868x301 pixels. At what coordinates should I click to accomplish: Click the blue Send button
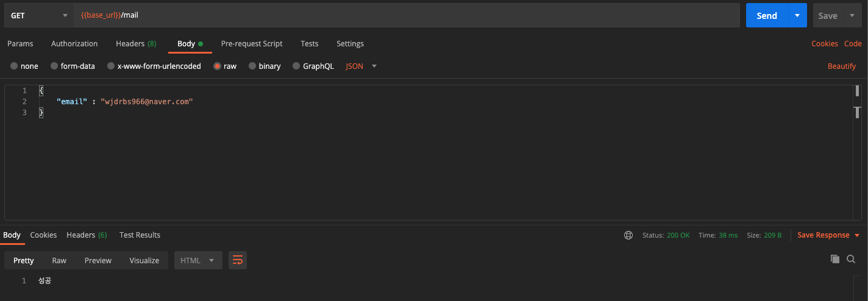[767, 15]
